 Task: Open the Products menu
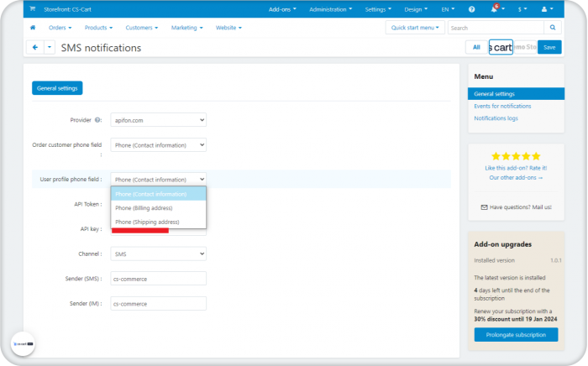click(98, 28)
